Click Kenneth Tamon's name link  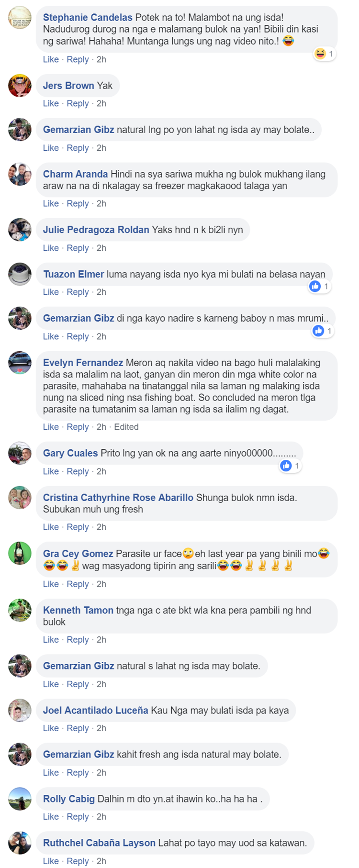tap(78, 610)
